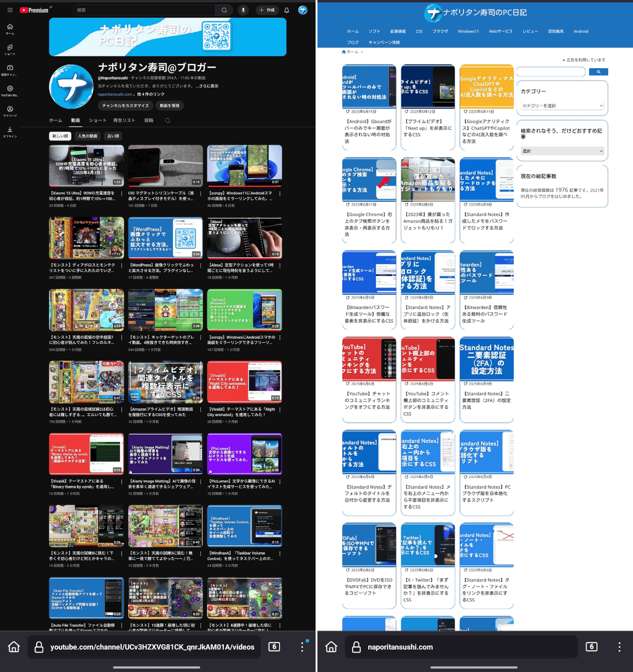Viewport: 633px width, 672px height.
Task: Open DVDFab DVD to ISO article thumbnail
Action: (x=369, y=544)
